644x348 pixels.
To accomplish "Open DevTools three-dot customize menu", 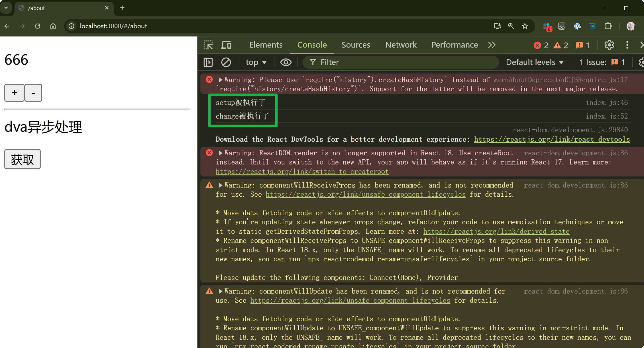I will [627, 45].
